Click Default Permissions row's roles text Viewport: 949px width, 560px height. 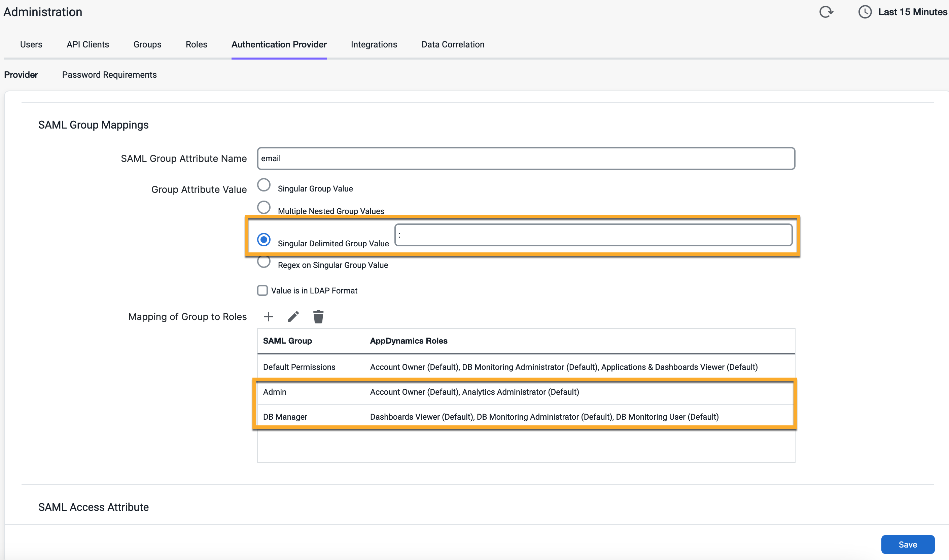point(563,367)
